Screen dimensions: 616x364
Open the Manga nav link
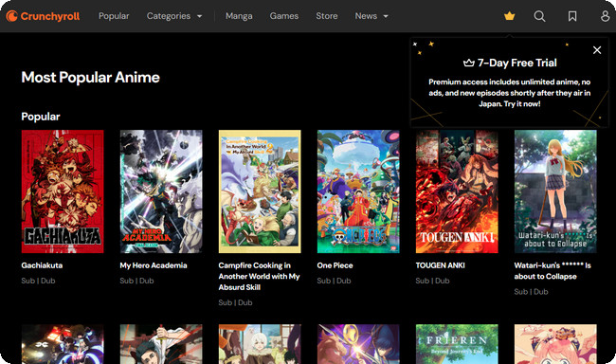(x=239, y=16)
